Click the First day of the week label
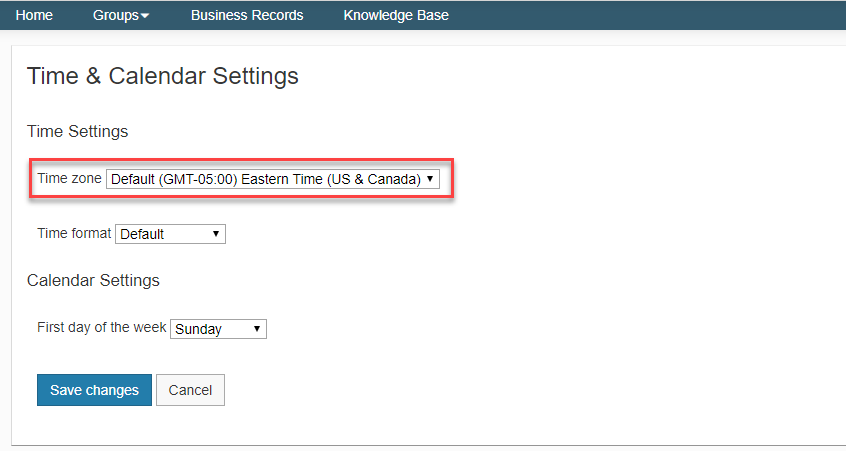This screenshot has height=451, width=846. click(x=101, y=327)
